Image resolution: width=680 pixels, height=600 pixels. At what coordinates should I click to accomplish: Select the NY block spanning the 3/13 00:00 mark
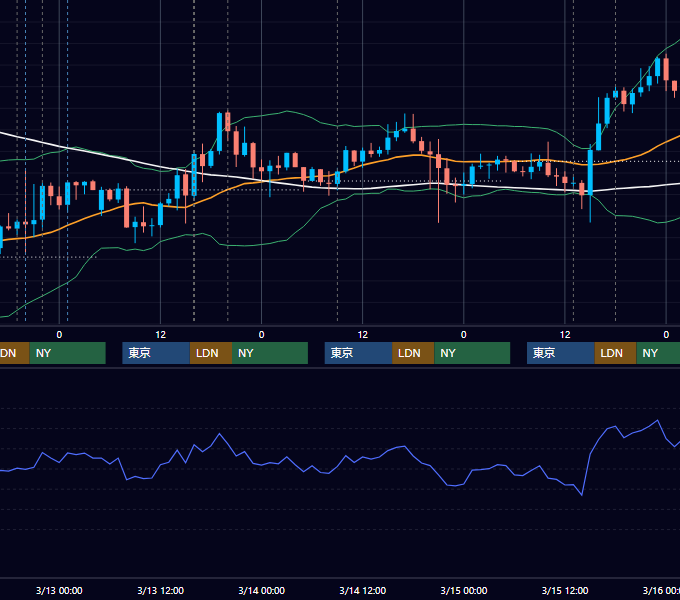[x=68, y=353]
